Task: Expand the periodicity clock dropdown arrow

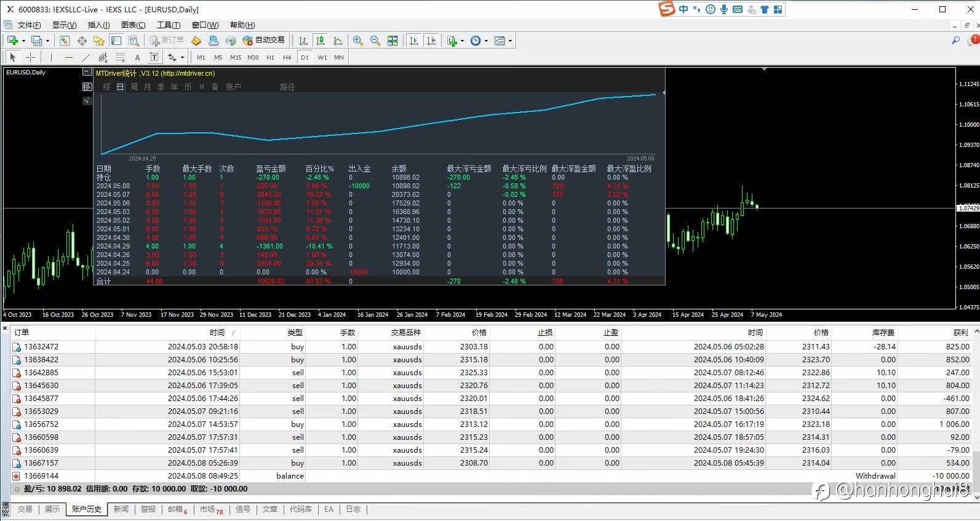Action: pyautogui.click(x=486, y=41)
